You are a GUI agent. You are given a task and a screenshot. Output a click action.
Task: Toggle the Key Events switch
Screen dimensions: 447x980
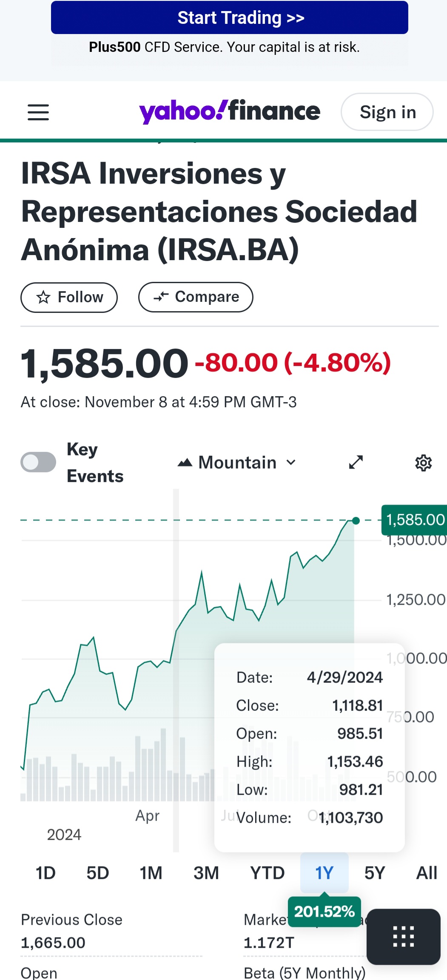click(38, 462)
